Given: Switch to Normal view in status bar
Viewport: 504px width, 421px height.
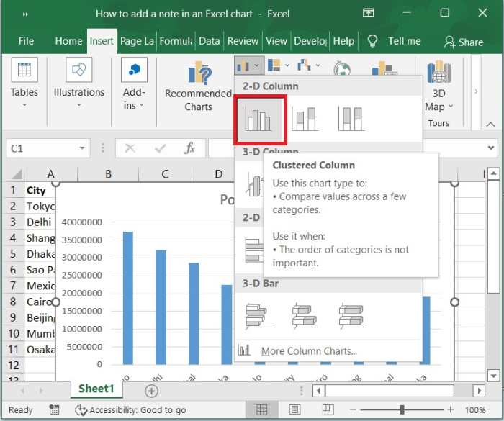Looking at the screenshot, I should 262,410.
